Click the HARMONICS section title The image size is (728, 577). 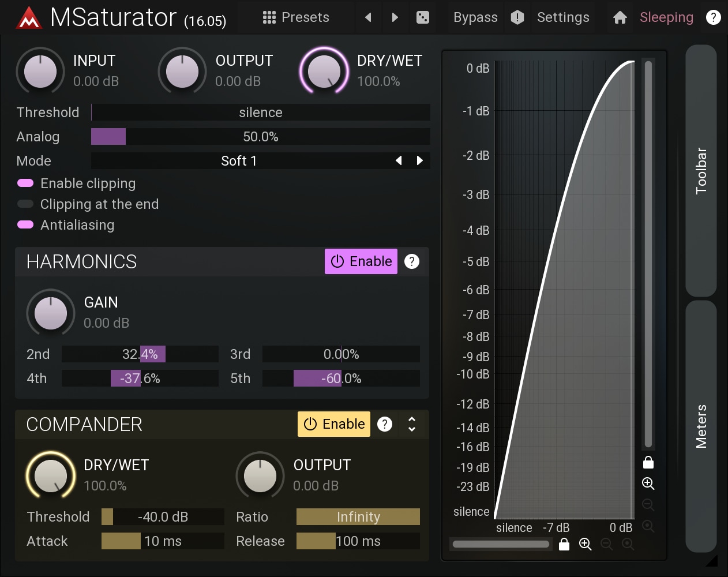82,262
